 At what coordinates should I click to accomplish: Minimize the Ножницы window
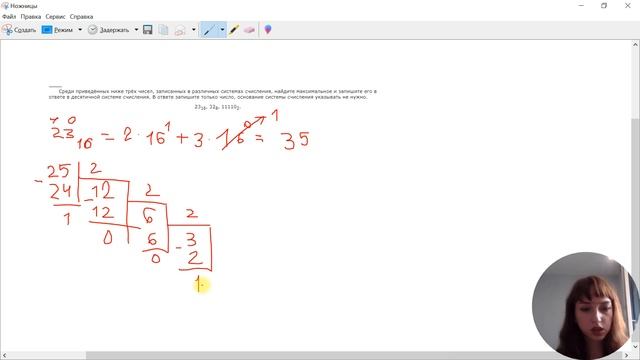click(x=581, y=6)
